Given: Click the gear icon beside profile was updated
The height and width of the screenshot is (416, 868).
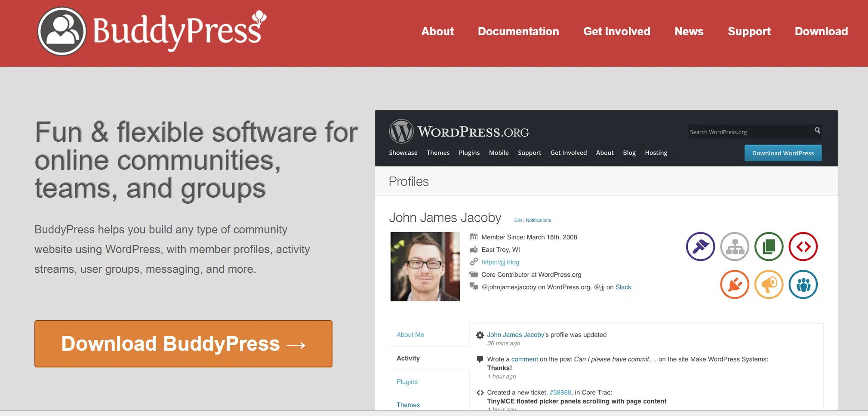Looking at the screenshot, I should tap(480, 335).
